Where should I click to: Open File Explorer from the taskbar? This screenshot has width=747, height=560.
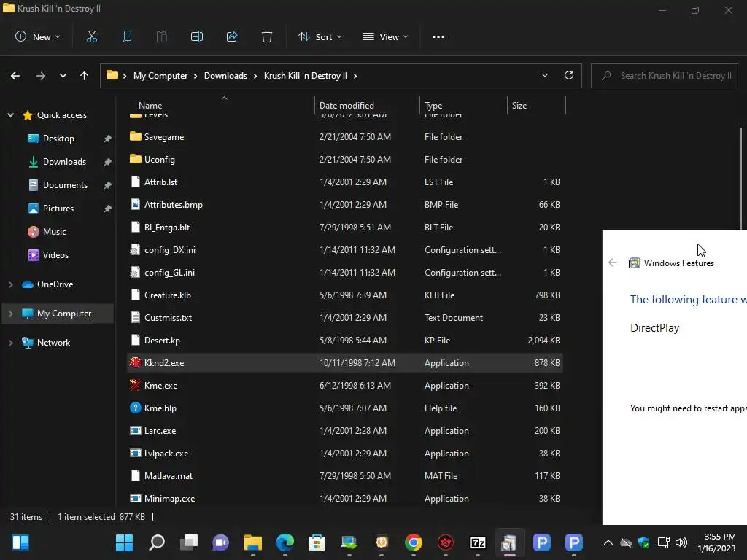253,542
